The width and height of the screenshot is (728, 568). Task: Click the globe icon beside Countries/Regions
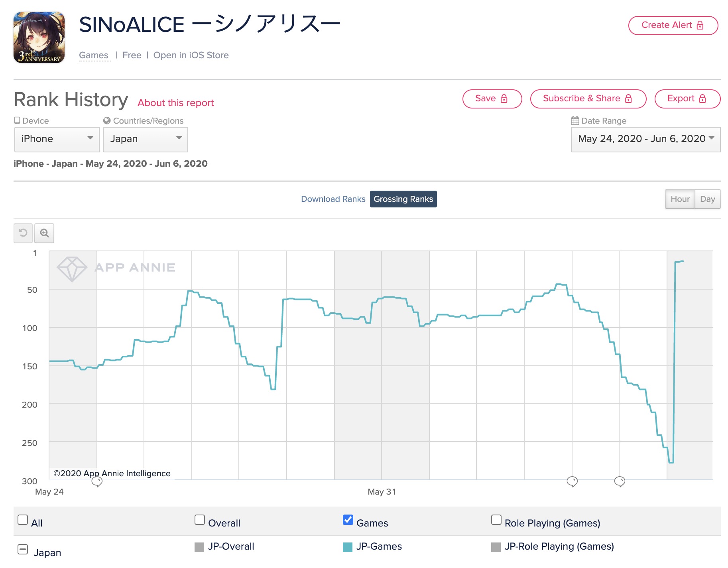[x=107, y=120]
